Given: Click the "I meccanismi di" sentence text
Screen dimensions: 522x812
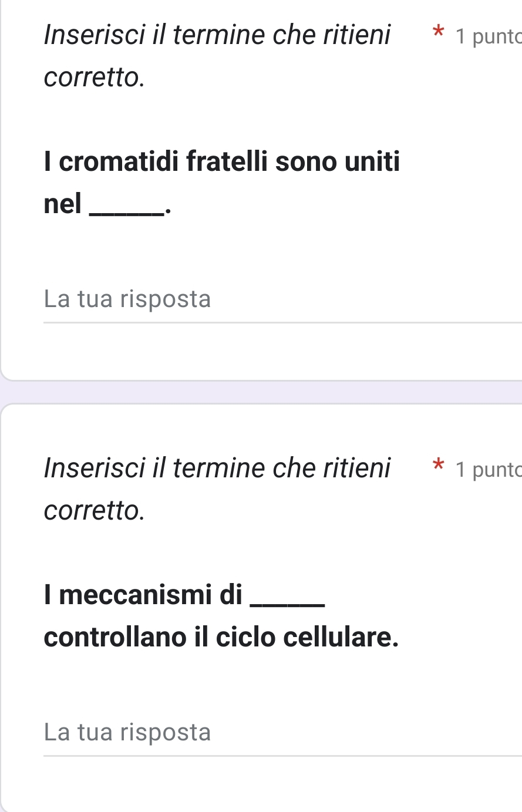Looking at the screenshot, I should point(143,595).
